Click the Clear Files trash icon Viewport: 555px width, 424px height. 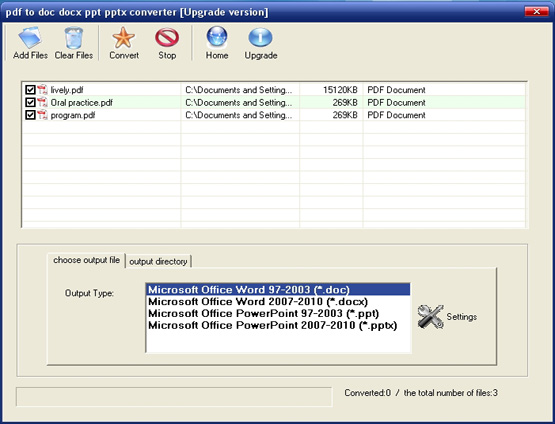74,38
